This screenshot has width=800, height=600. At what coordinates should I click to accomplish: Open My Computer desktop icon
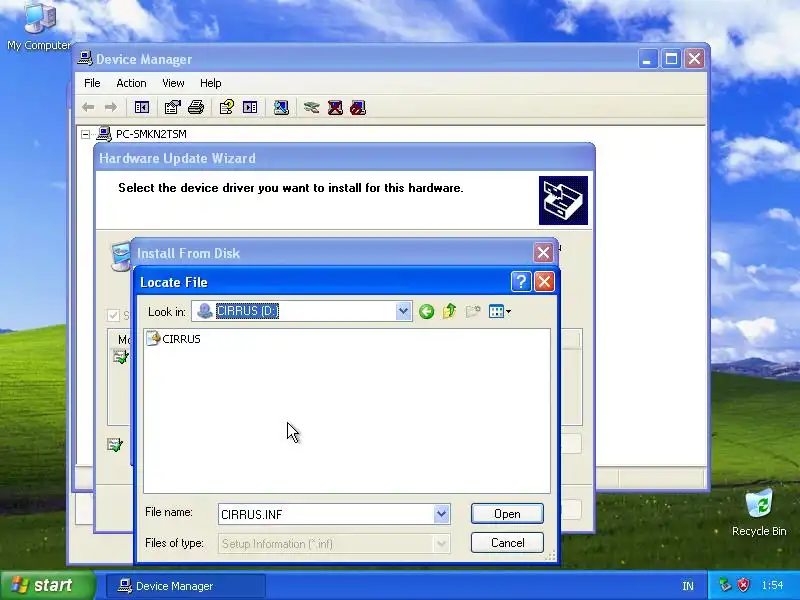click(x=39, y=27)
